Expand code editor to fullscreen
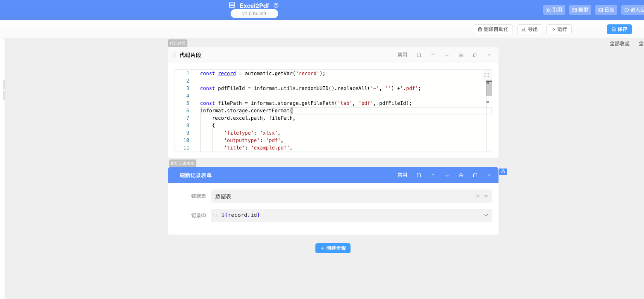This screenshot has width=644, height=299. coord(487,75)
